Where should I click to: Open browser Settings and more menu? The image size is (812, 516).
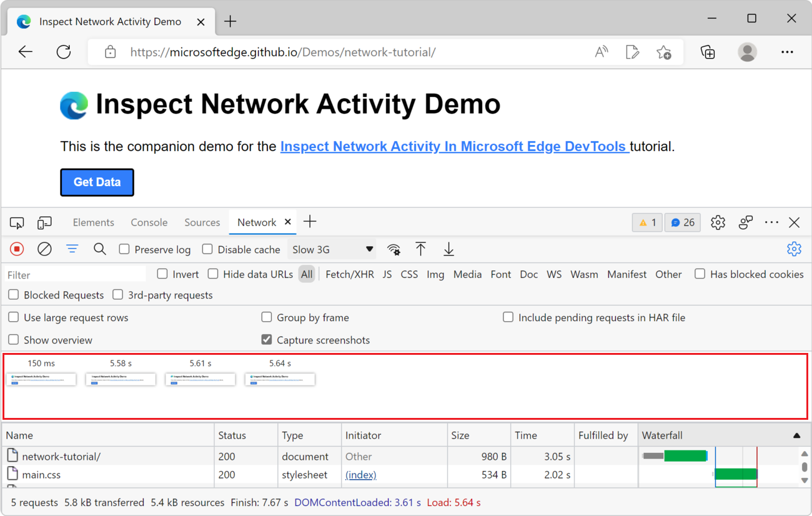(787, 52)
